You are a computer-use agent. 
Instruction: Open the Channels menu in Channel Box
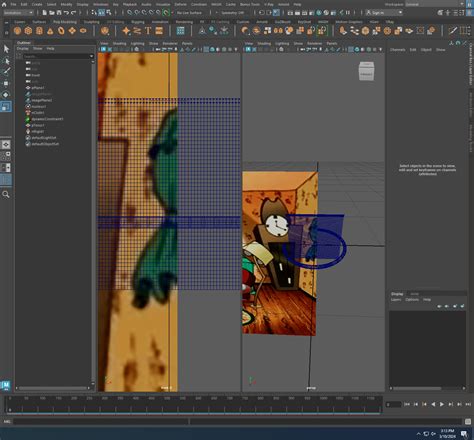[x=398, y=50]
